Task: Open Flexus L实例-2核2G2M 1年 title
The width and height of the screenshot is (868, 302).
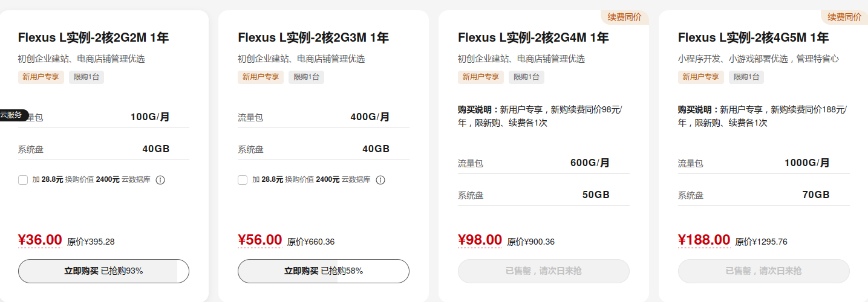Action: pos(93,38)
